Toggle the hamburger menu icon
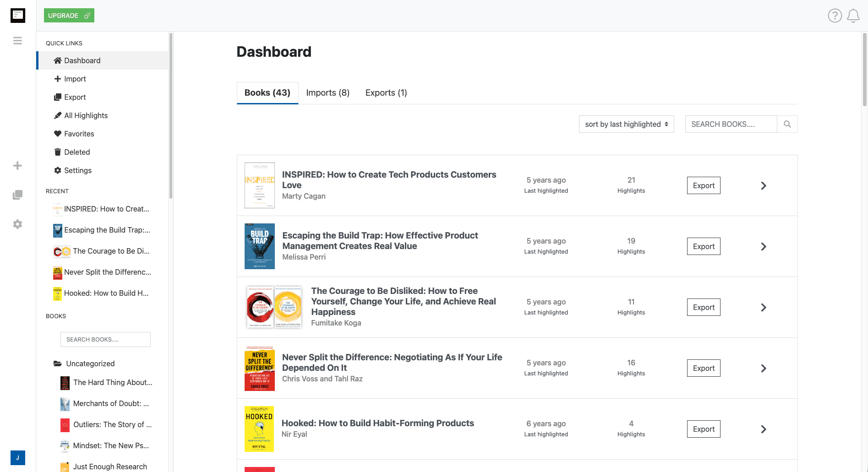This screenshot has width=868, height=472. pyautogui.click(x=17, y=41)
